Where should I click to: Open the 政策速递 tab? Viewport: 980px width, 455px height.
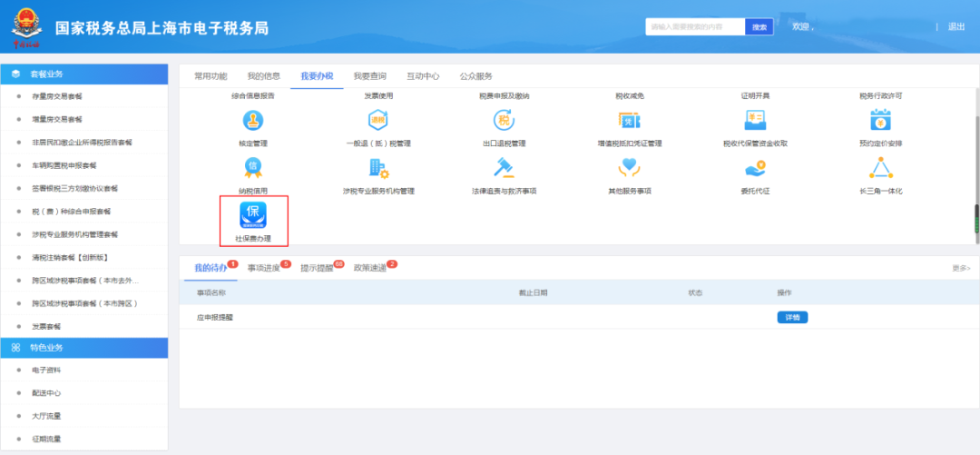click(369, 268)
